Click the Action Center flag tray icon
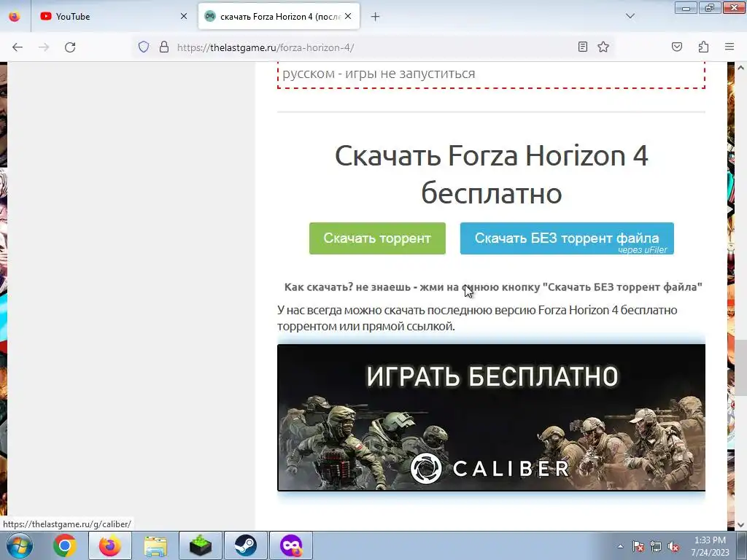 point(638,546)
